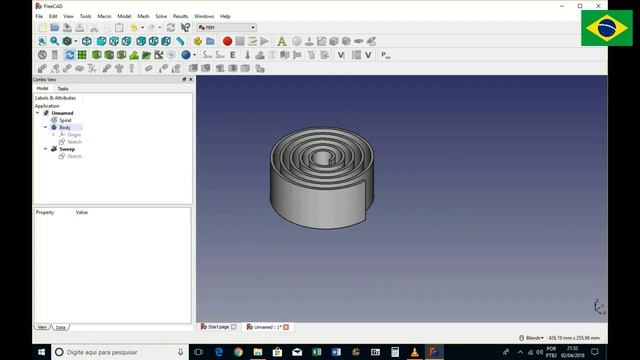
Task: Undock the Combo View panel
Action: click(x=184, y=80)
